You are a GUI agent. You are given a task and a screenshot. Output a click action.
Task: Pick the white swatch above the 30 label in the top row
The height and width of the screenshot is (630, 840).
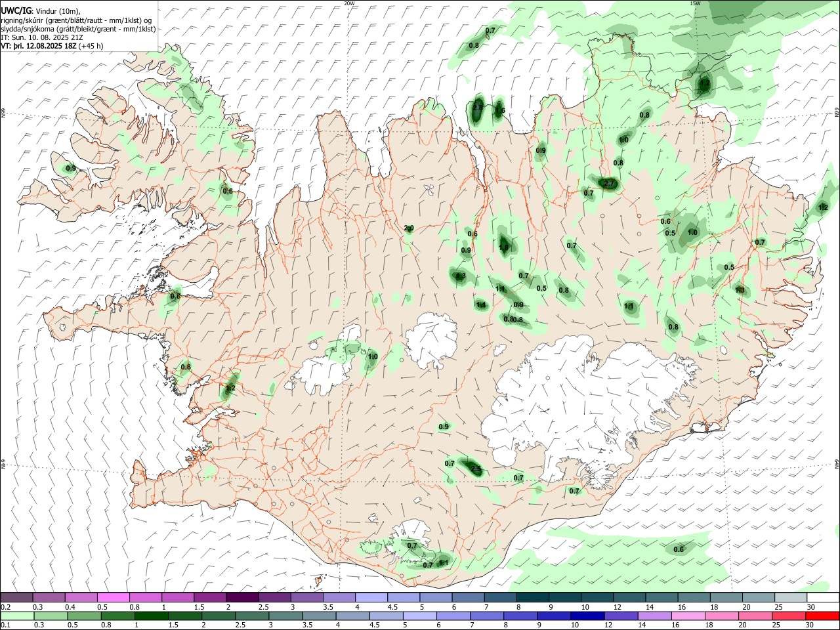(823, 598)
